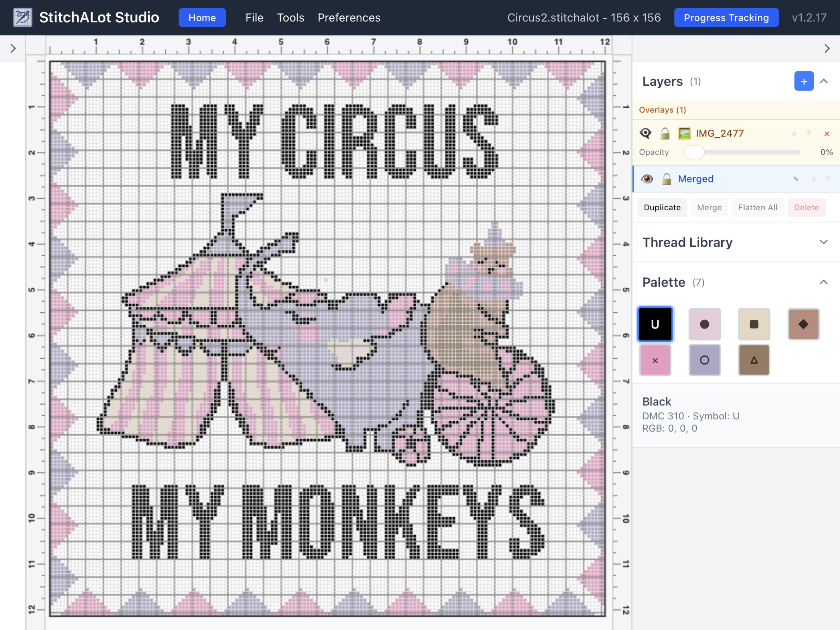This screenshot has height=630, width=840.
Task: Open the File menu
Action: click(x=254, y=17)
